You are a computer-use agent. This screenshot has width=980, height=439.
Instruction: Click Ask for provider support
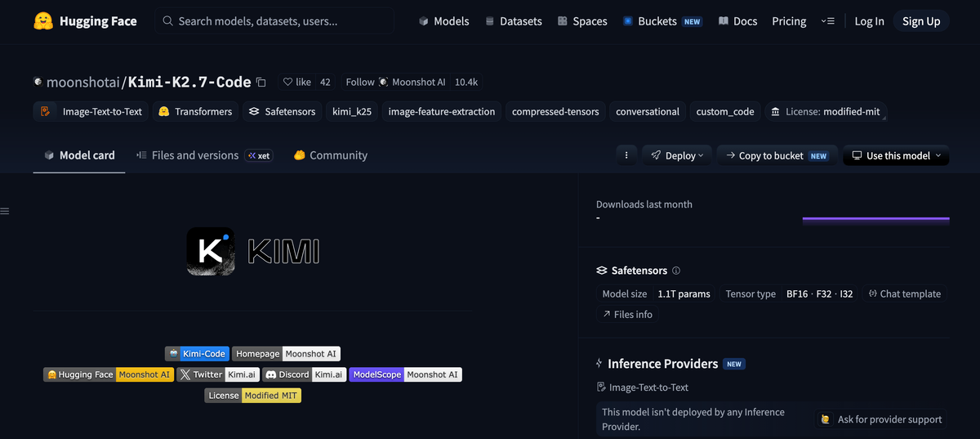pyautogui.click(x=881, y=419)
